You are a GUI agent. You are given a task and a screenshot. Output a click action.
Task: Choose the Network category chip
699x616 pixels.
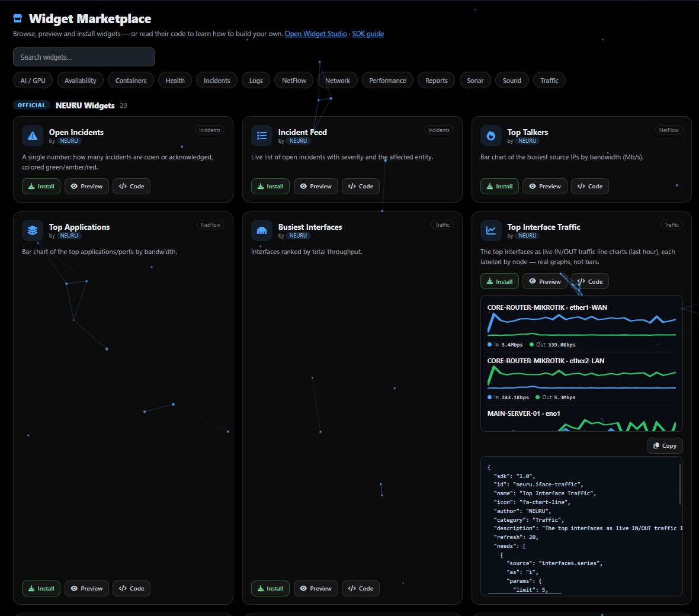(338, 80)
